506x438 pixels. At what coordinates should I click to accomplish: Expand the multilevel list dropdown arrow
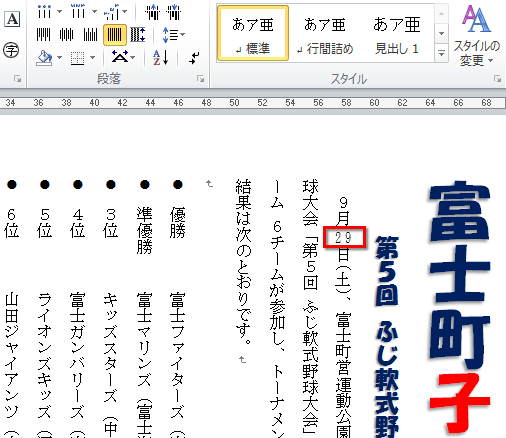pos(125,12)
